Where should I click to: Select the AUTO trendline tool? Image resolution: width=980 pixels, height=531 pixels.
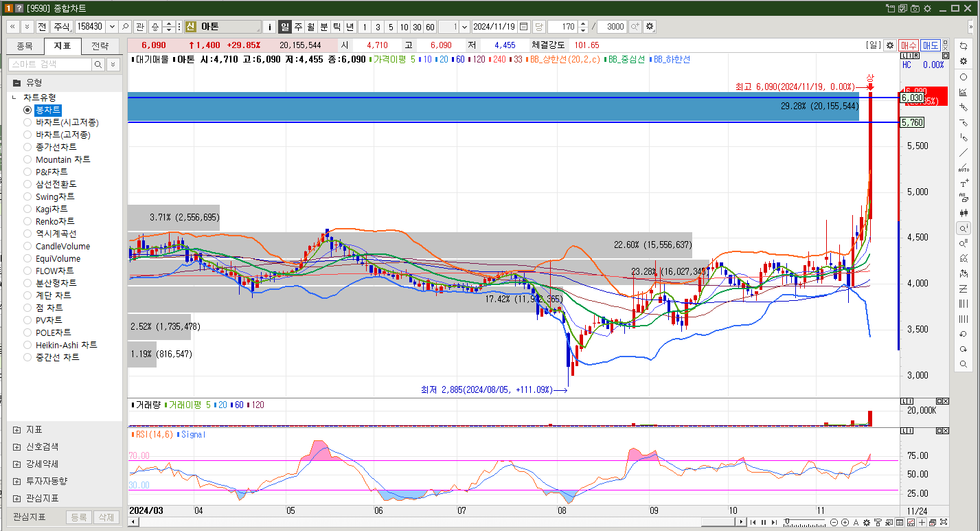[x=964, y=168]
